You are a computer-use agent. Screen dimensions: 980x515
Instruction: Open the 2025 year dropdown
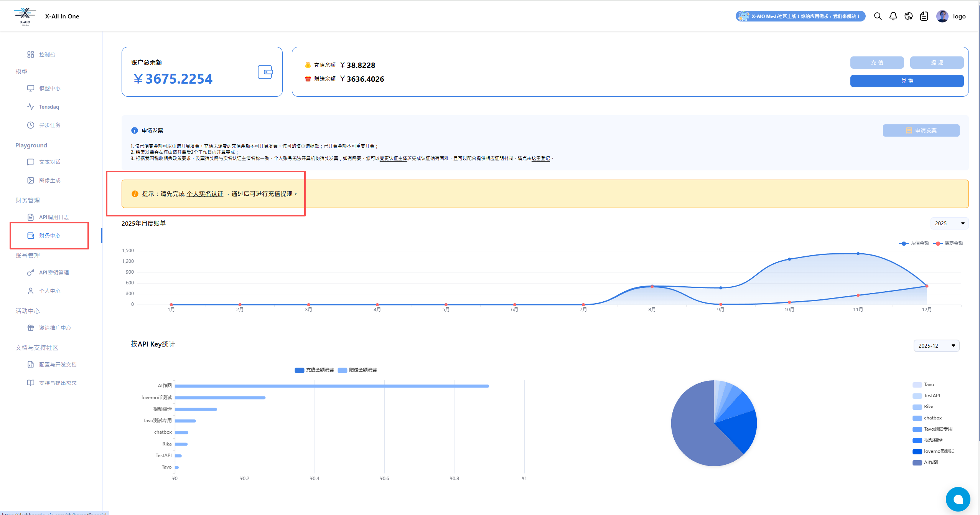tap(949, 223)
